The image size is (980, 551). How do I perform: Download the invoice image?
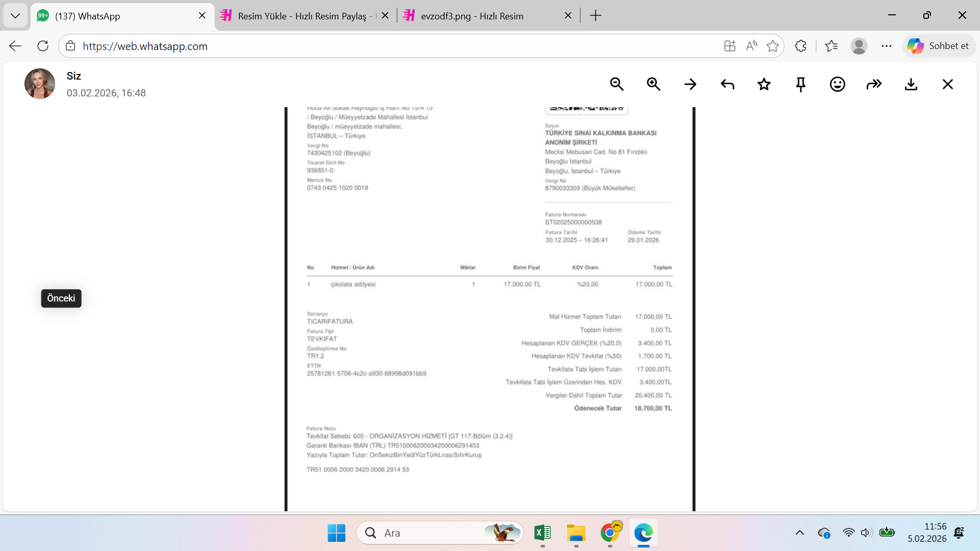pyautogui.click(x=911, y=84)
